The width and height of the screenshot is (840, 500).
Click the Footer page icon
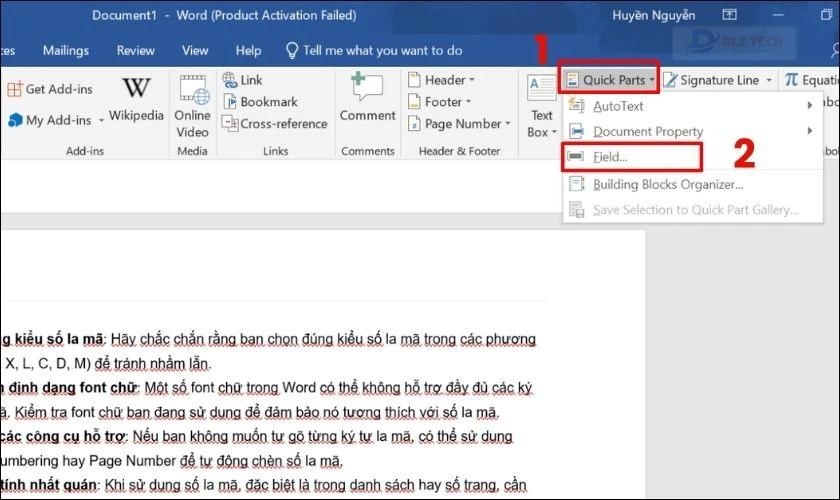coord(414,102)
